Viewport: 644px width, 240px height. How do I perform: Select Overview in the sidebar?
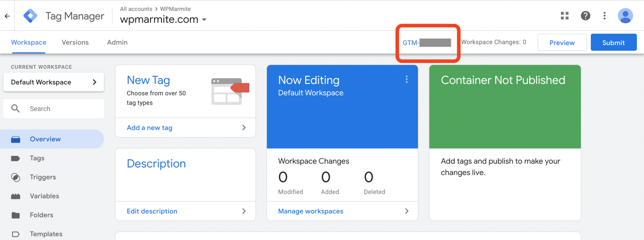[52, 139]
